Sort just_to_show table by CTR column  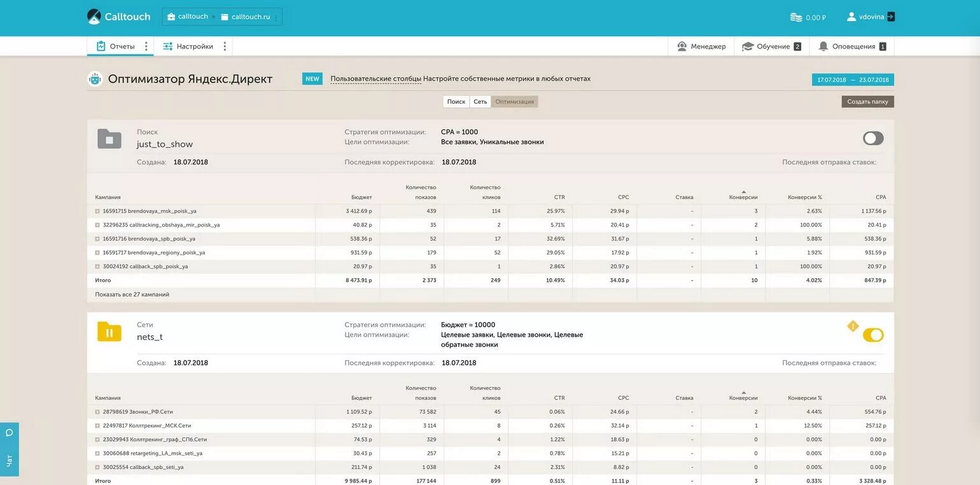[x=559, y=197]
